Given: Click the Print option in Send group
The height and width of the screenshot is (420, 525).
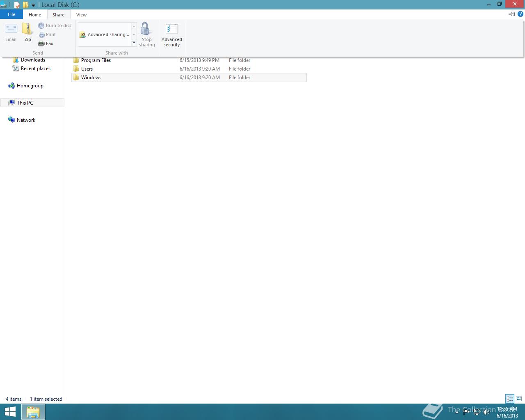Looking at the screenshot, I should tap(47, 34).
